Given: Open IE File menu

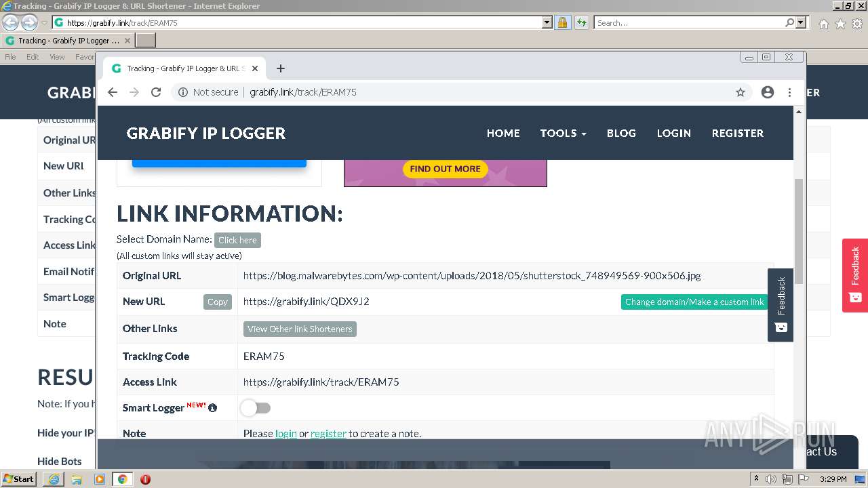Looking at the screenshot, I should [11, 57].
